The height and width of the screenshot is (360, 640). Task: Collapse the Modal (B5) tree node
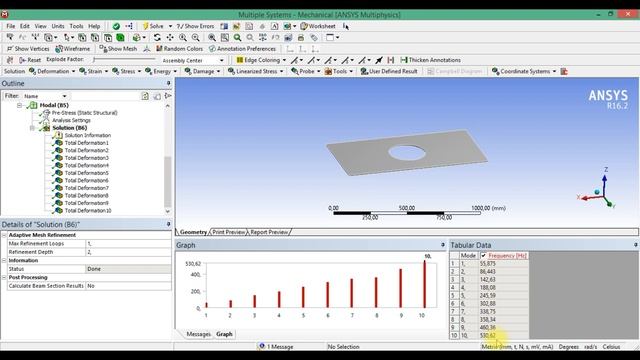[19, 105]
